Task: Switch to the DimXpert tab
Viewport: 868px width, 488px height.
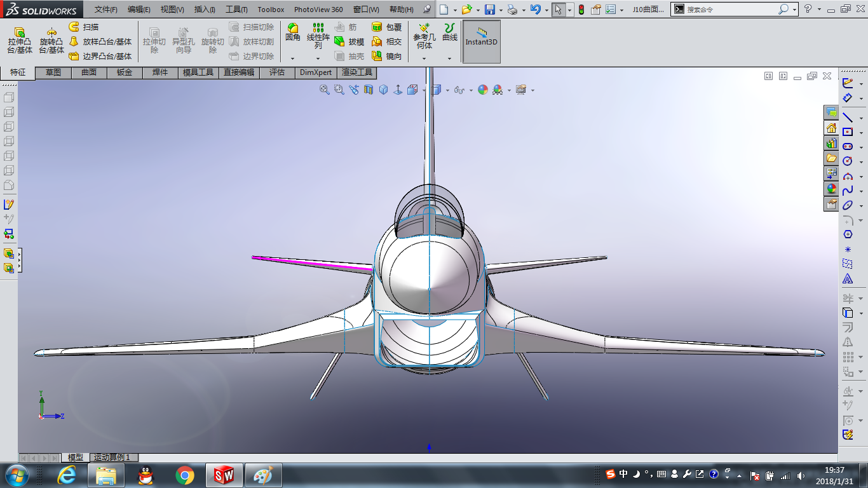Action: click(x=316, y=72)
